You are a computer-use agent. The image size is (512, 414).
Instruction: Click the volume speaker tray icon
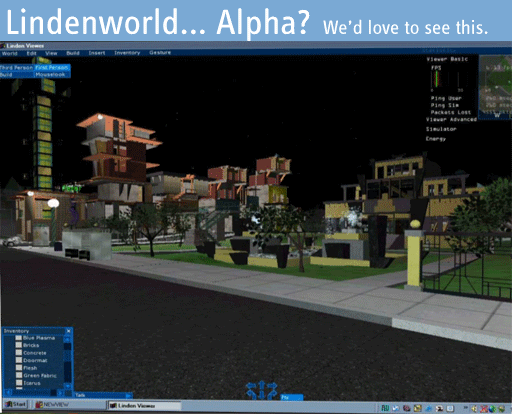pyautogui.click(x=474, y=409)
